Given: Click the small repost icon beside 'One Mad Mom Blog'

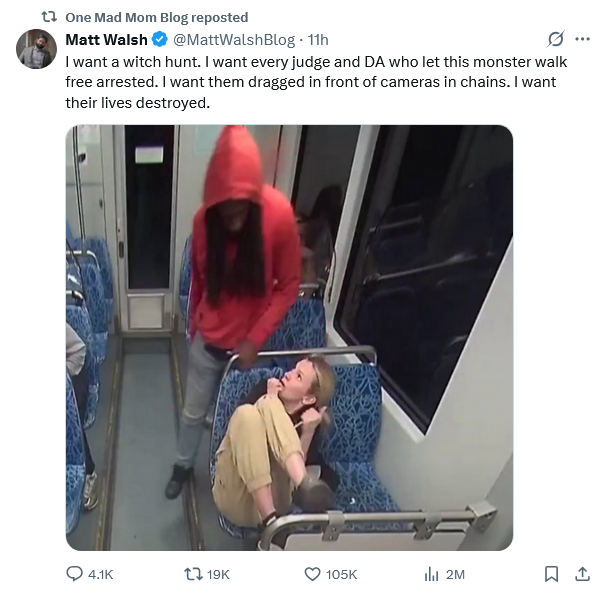Looking at the screenshot, I should point(49,17).
